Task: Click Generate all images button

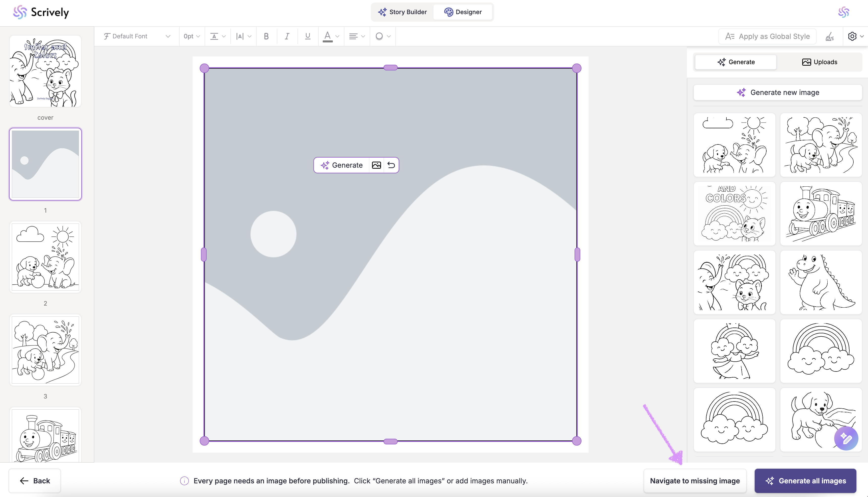Action: (x=806, y=481)
